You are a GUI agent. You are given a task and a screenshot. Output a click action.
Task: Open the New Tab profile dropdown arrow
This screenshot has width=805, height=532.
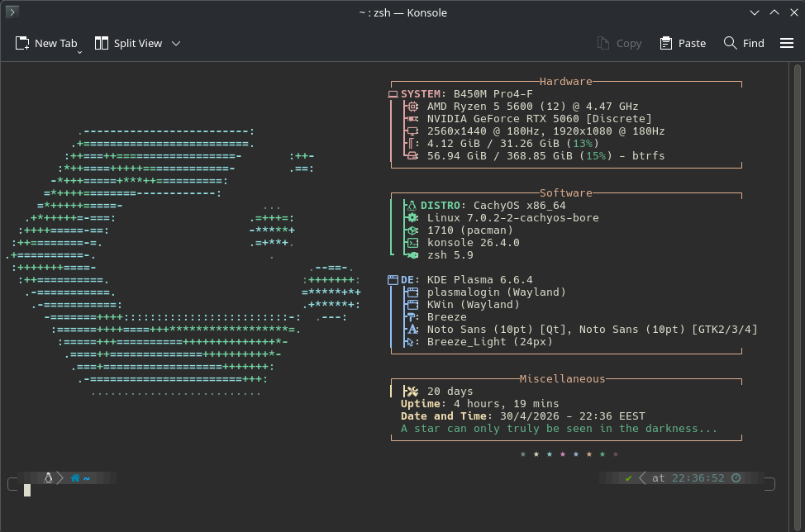[79, 52]
